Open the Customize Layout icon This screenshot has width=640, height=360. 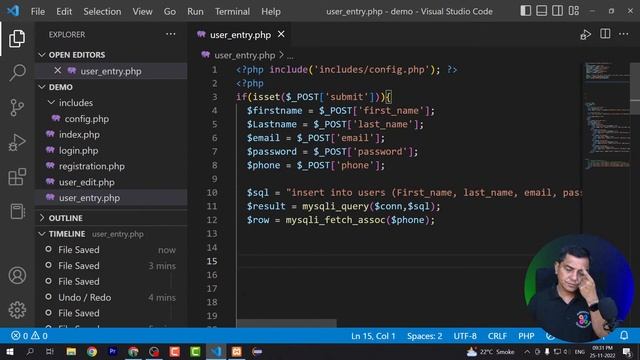click(x=573, y=11)
